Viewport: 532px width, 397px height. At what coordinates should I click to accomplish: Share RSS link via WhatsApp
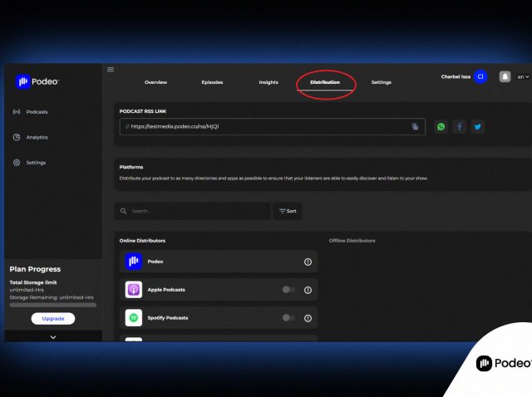pos(441,127)
